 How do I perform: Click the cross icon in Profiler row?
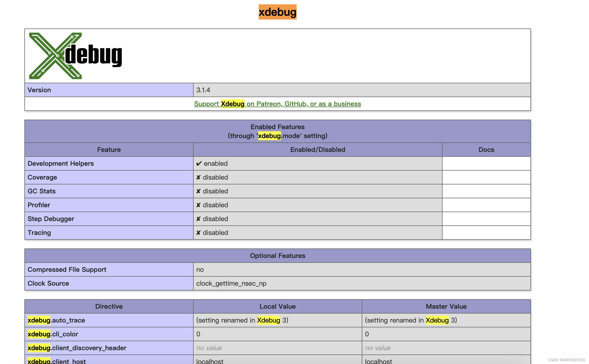coord(198,205)
